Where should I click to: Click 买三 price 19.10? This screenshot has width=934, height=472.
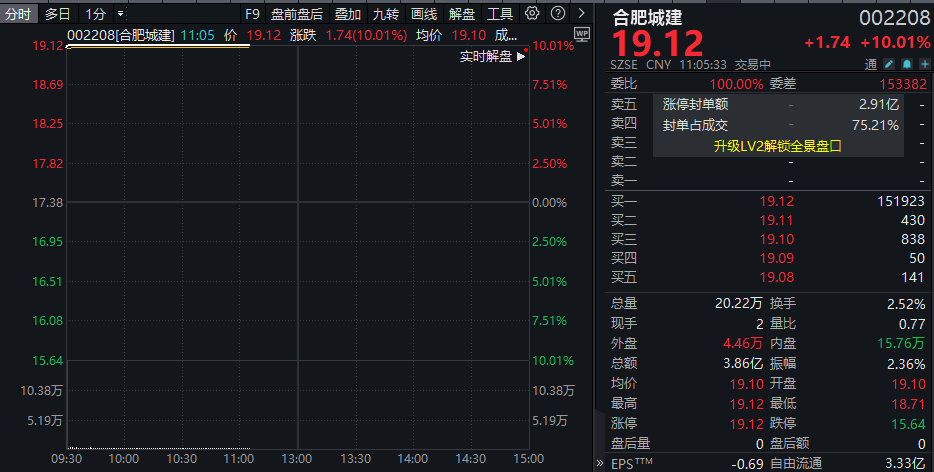coord(776,240)
